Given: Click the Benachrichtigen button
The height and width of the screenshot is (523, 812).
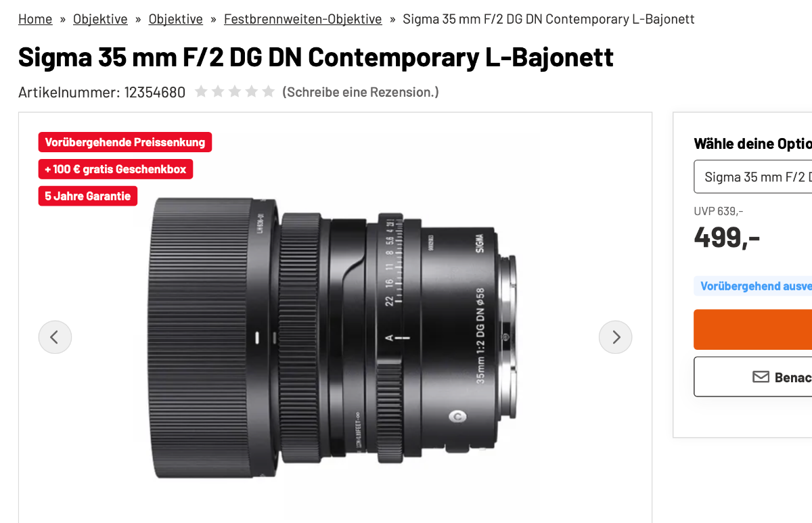Looking at the screenshot, I should [x=752, y=377].
